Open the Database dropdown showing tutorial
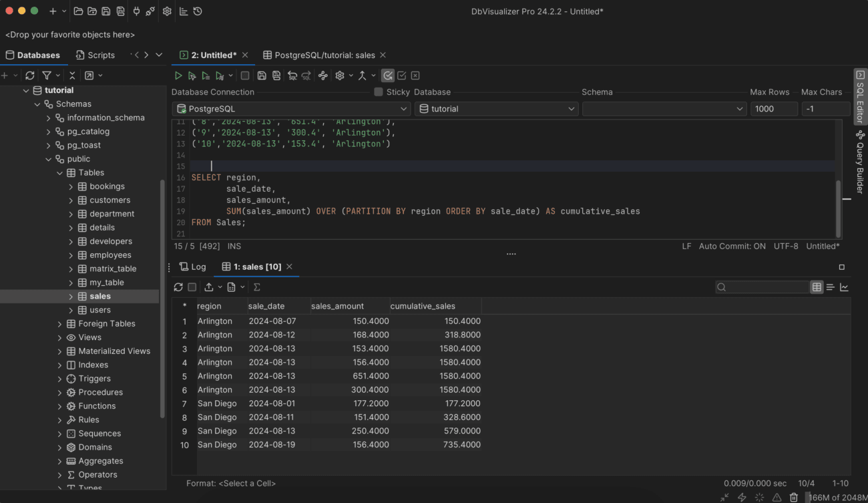Viewport: 868px width, 503px height. pos(496,108)
